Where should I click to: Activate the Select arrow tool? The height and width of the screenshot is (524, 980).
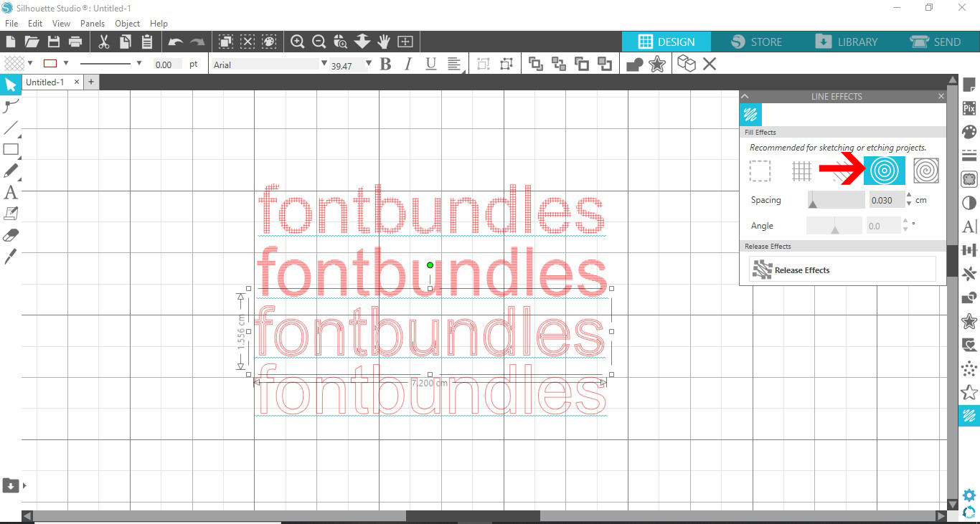(x=11, y=85)
